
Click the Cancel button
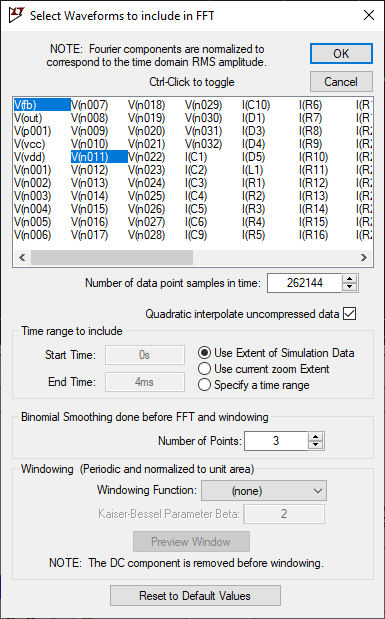(x=341, y=82)
